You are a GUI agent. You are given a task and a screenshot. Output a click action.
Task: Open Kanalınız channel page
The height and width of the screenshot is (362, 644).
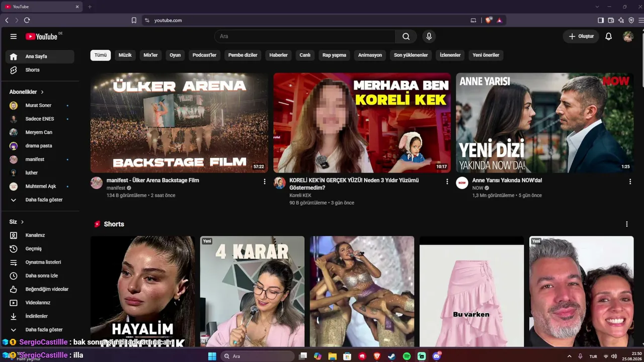click(40, 235)
